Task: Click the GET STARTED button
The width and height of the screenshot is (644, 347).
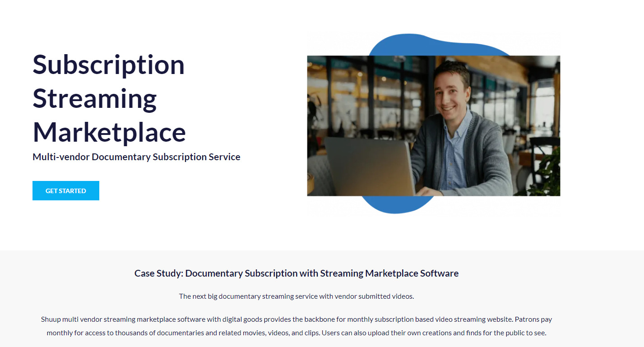Action: coord(66,191)
